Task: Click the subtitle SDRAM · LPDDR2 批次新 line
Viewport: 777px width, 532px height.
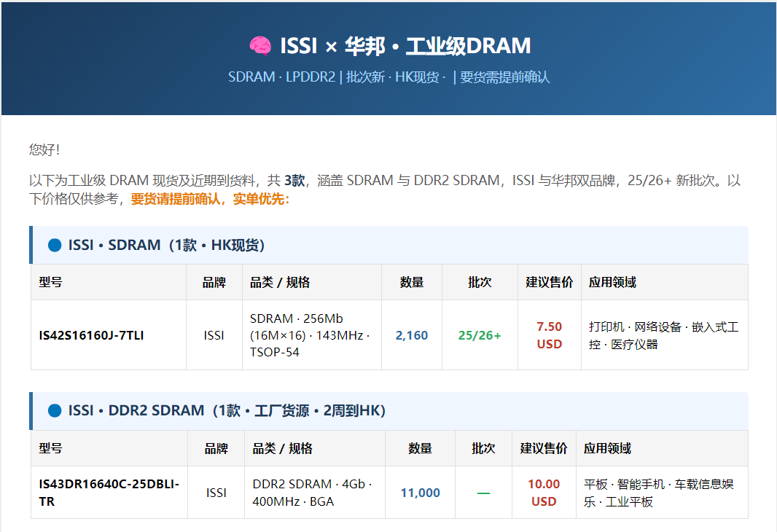Action: [388, 77]
